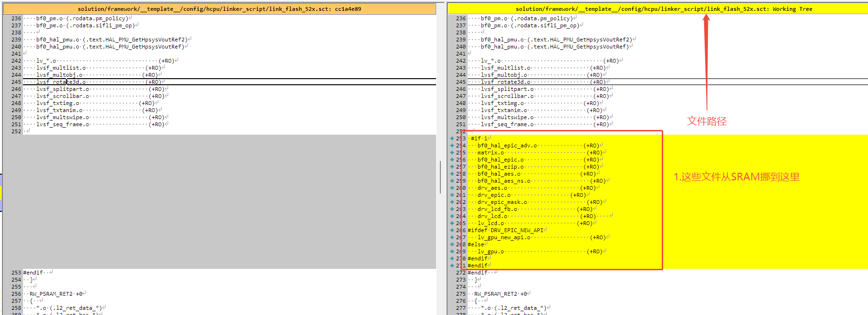Viewport: 868px width, 315px height.
Task: Click line number 272 in the right pane
Action: point(461,273)
